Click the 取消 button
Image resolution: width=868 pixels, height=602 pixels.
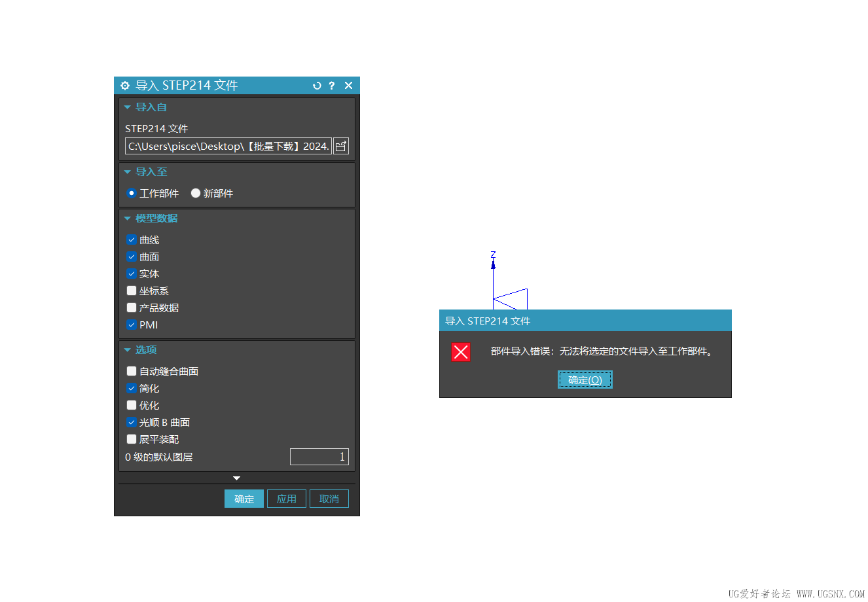pos(329,499)
